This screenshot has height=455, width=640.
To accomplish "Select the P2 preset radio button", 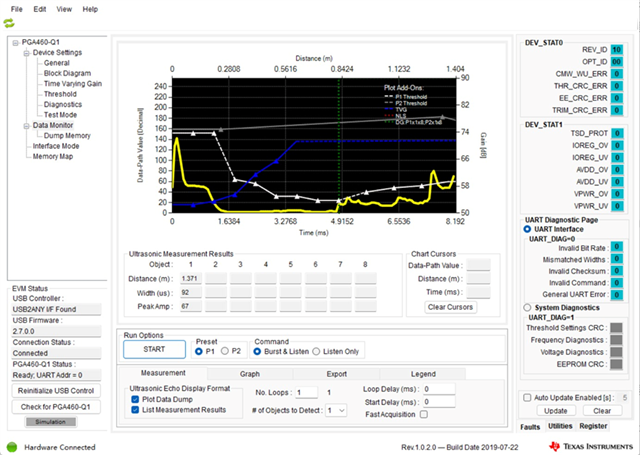I will tap(224, 351).
